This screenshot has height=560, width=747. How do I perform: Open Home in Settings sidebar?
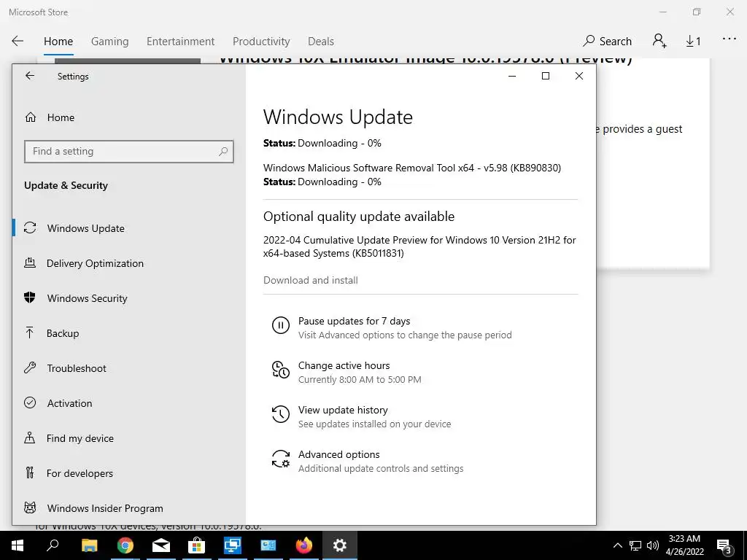tap(61, 117)
